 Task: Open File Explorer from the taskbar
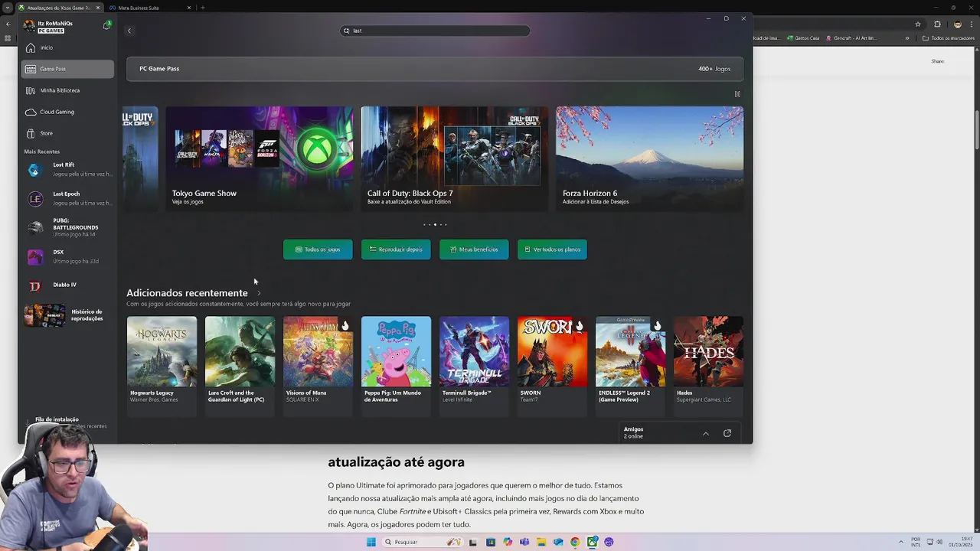(x=541, y=542)
